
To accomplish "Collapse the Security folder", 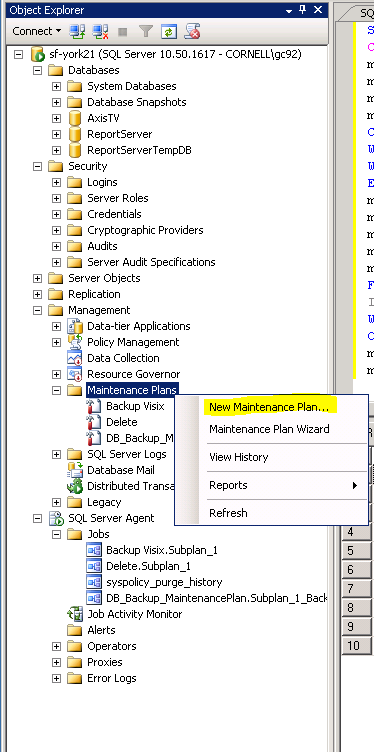I will point(37,166).
